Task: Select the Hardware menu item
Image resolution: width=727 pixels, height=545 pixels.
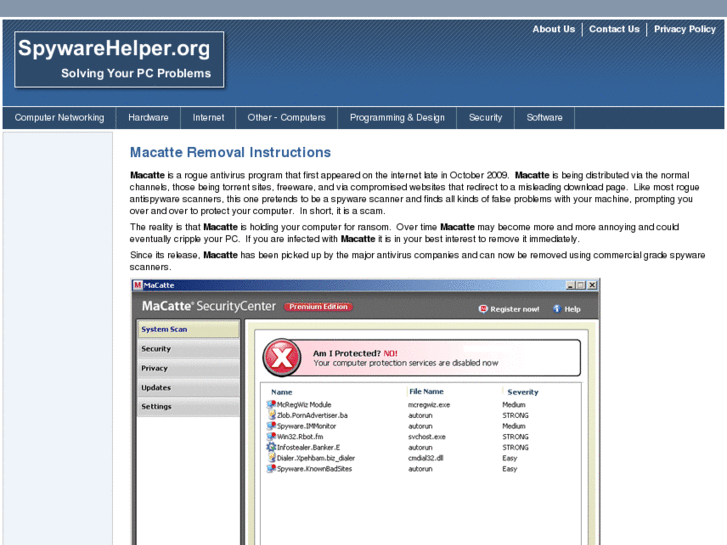Action: tap(148, 118)
